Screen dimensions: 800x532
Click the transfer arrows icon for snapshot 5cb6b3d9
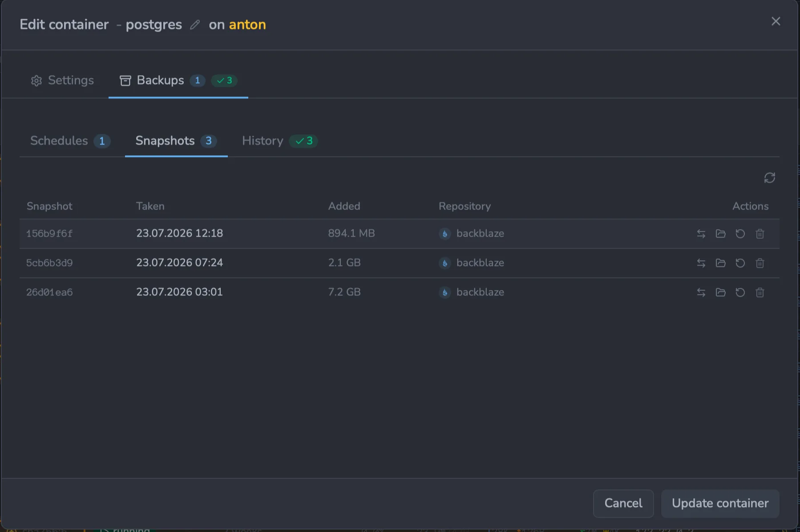pyautogui.click(x=701, y=263)
